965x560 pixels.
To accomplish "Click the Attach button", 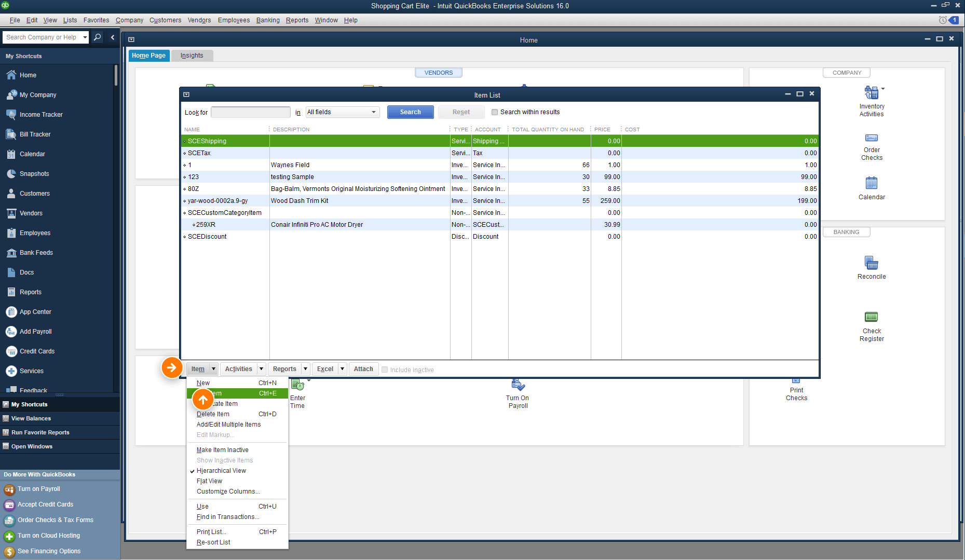I will (x=363, y=369).
